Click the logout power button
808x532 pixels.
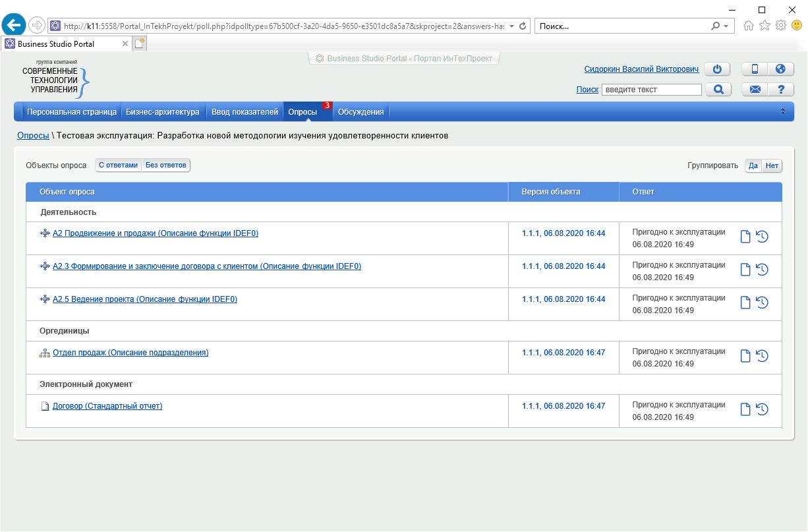tap(718, 69)
